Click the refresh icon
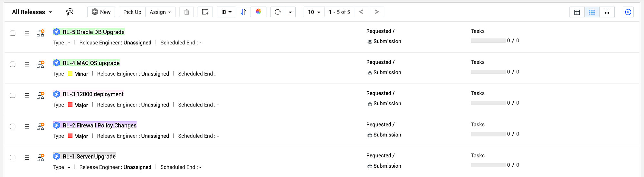The width and height of the screenshot is (644, 177). click(x=278, y=12)
